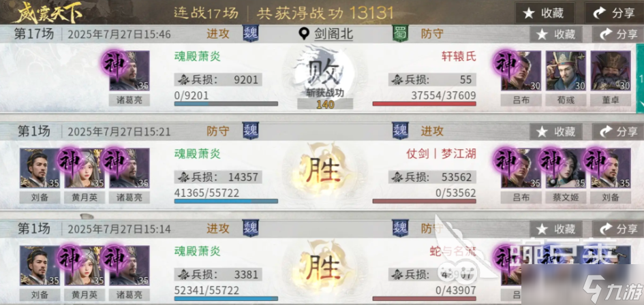Screen dimensions: 644x305
Task: Click 魂殿萧炎 blue troop bar in 15:21 battle
Action: coord(226,201)
